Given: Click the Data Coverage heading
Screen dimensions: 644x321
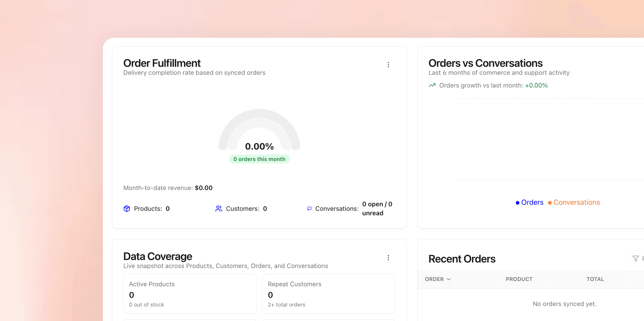Looking at the screenshot, I should pos(157,256).
